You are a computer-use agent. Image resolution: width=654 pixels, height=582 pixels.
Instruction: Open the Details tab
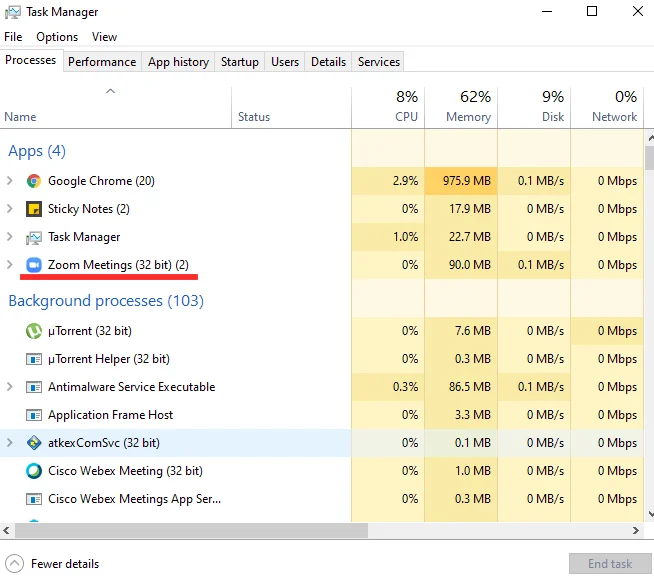pyautogui.click(x=328, y=62)
